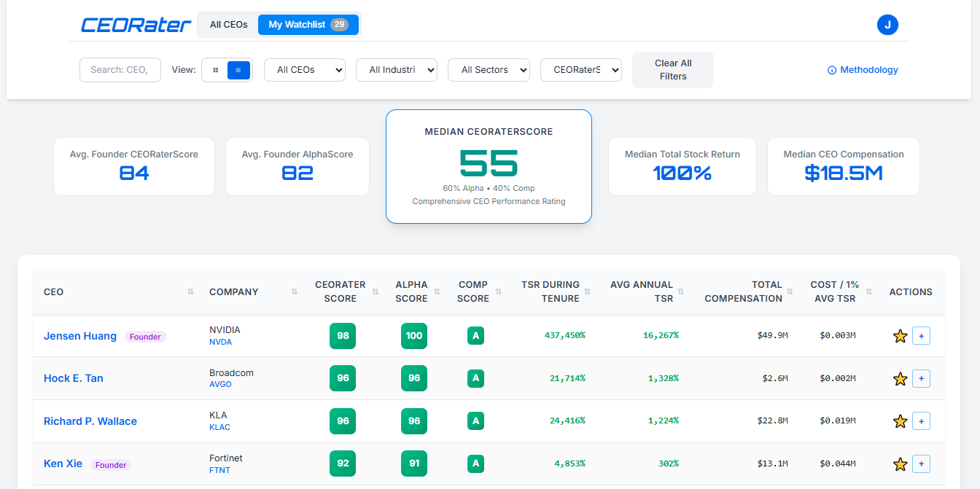Sort by CEORater Score column arrows
This screenshot has height=489, width=980.
(x=376, y=292)
